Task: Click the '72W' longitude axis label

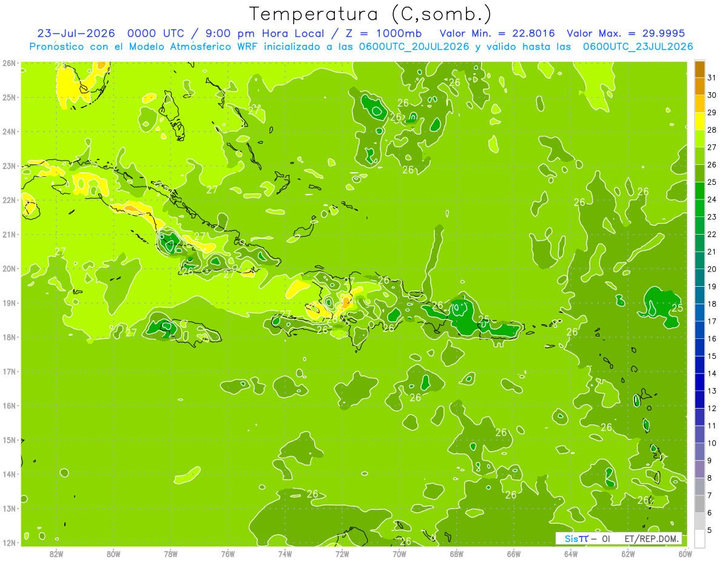Action: click(342, 554)
